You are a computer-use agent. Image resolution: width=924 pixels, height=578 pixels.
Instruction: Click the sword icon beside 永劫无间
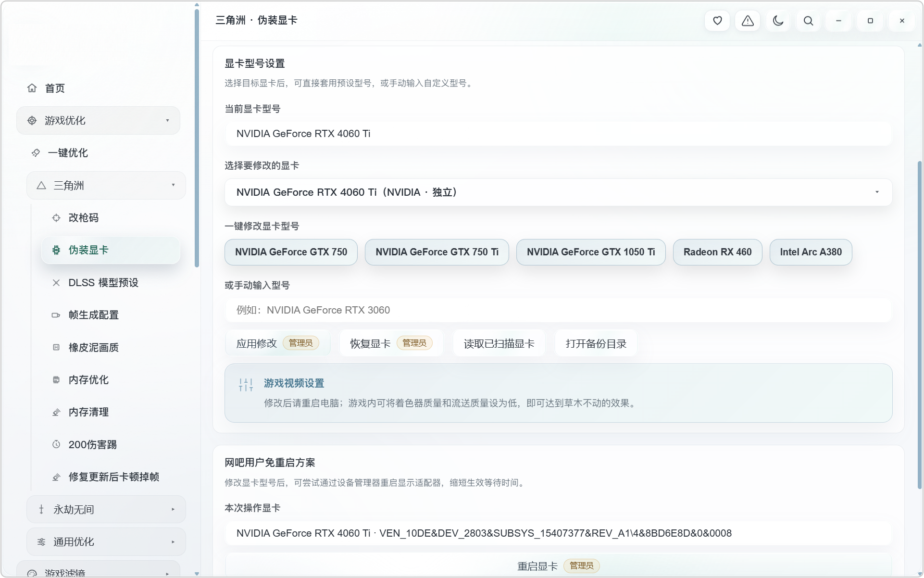(x=41, y=509)
